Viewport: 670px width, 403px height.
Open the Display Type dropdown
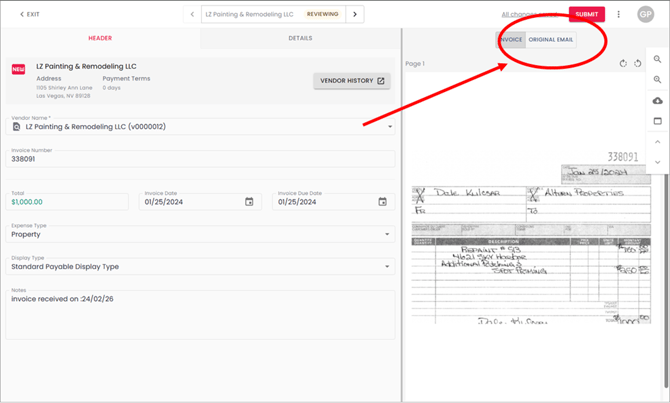point(387,267)
